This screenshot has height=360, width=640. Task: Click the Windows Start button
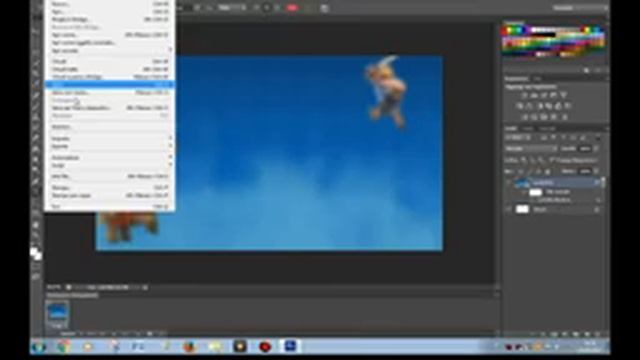(x=39, y=347)
